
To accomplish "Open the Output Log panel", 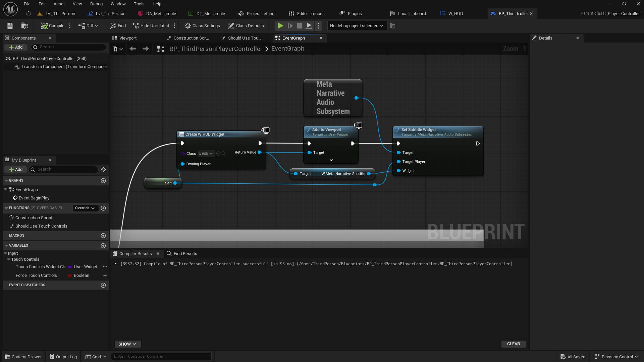I will [63, 357].
